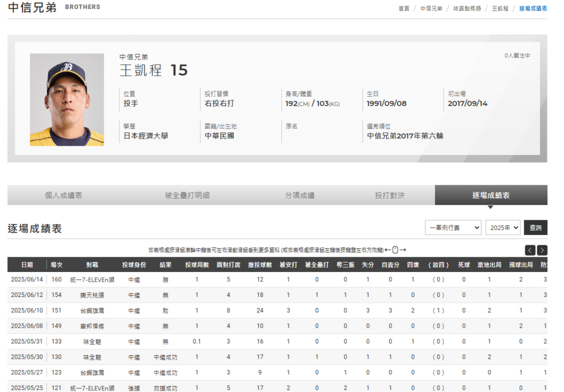The height and width of the screenshot is (392, 564).
Task: Click game number 149 cell
Action: coord(56,326)
